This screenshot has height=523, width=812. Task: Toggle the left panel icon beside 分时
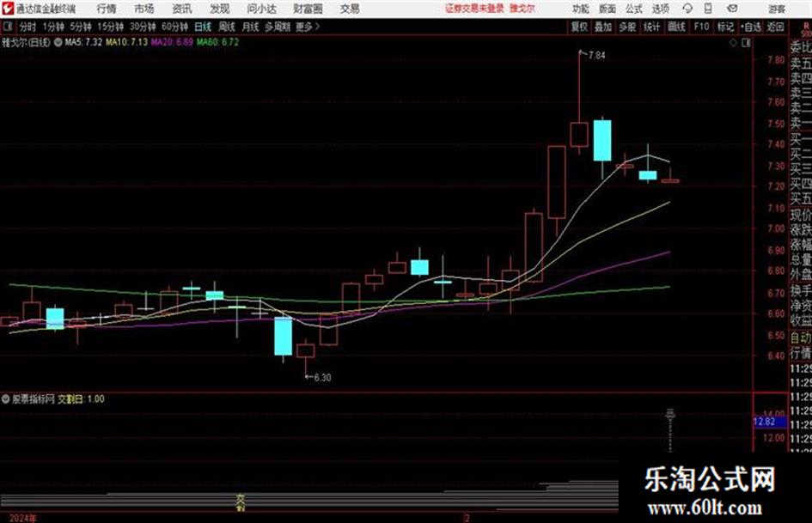tap(7, 27)
